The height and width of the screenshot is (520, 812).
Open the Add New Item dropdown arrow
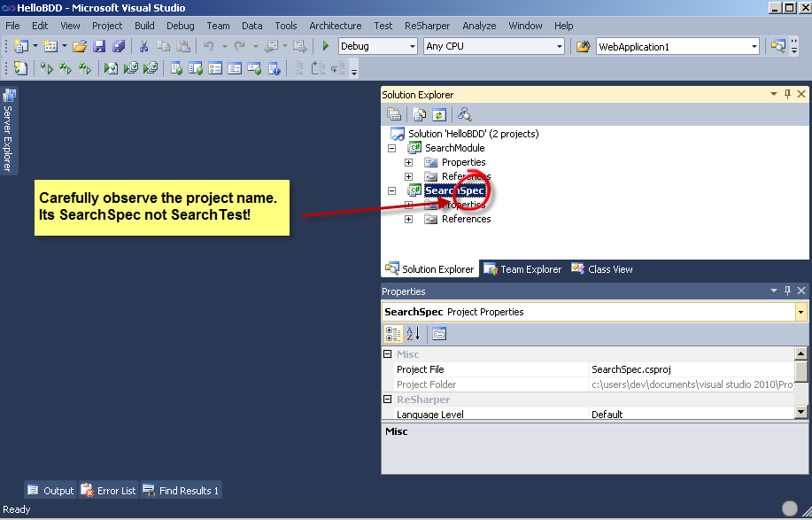pyautogui.click(x=65, y=46)
